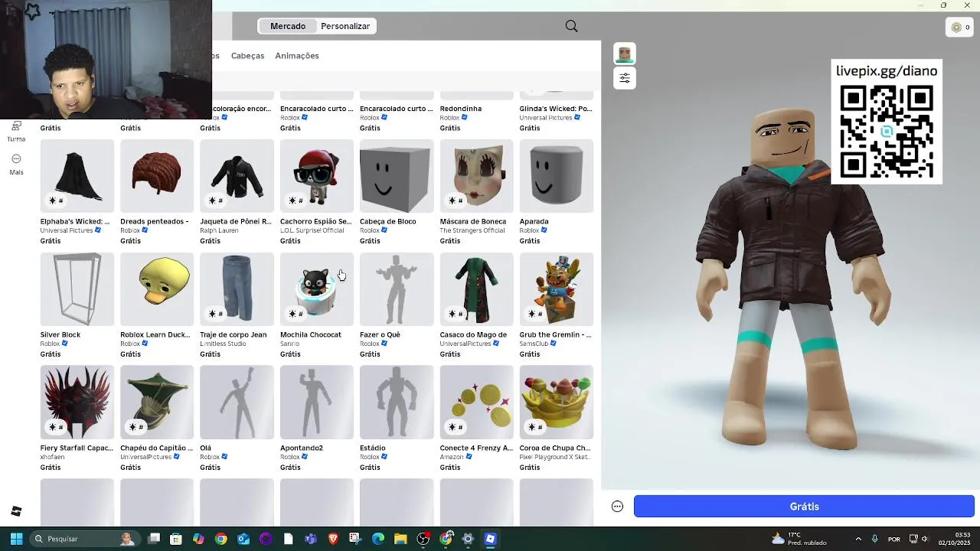The width and height of the screenshot is (980, 551).
Task: Select the Jaqueta de Pônei jacket thumbnail
Action: pyautogui.click(x=237, y=176)
